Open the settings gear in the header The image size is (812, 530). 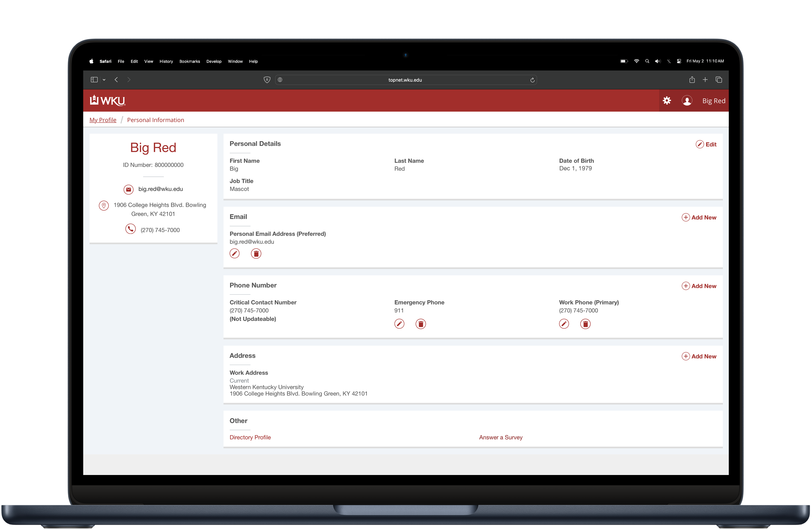tap(667, 101)
